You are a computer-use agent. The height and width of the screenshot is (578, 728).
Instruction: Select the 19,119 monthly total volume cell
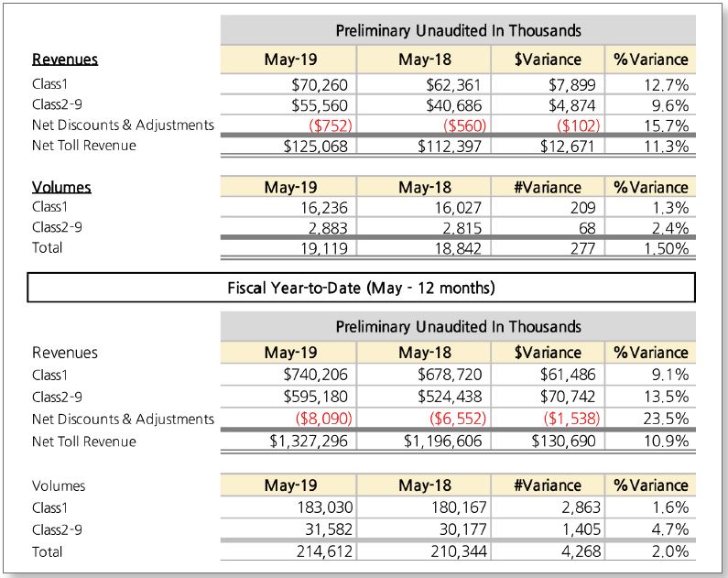(x=323, y=248)
